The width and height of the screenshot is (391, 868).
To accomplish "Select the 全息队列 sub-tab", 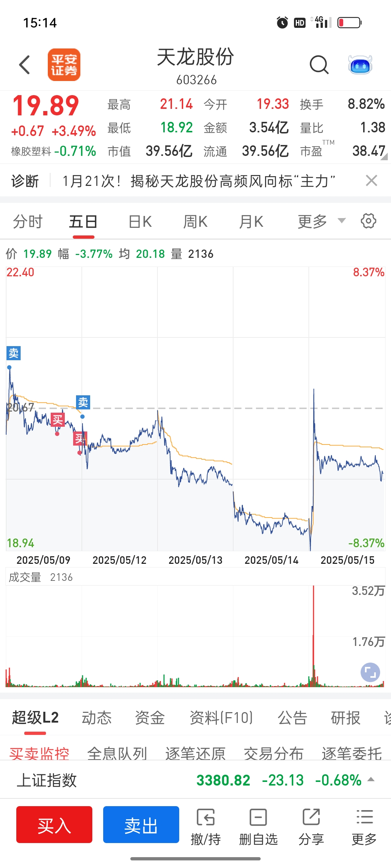I will point(117,753).
